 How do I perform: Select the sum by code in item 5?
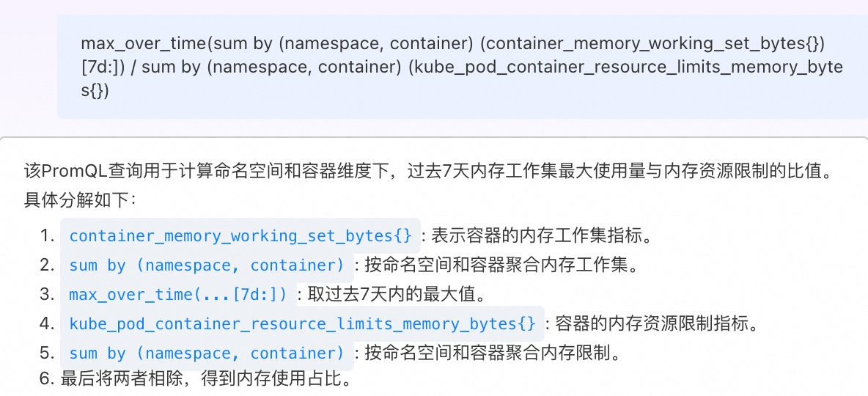[207, 353]
